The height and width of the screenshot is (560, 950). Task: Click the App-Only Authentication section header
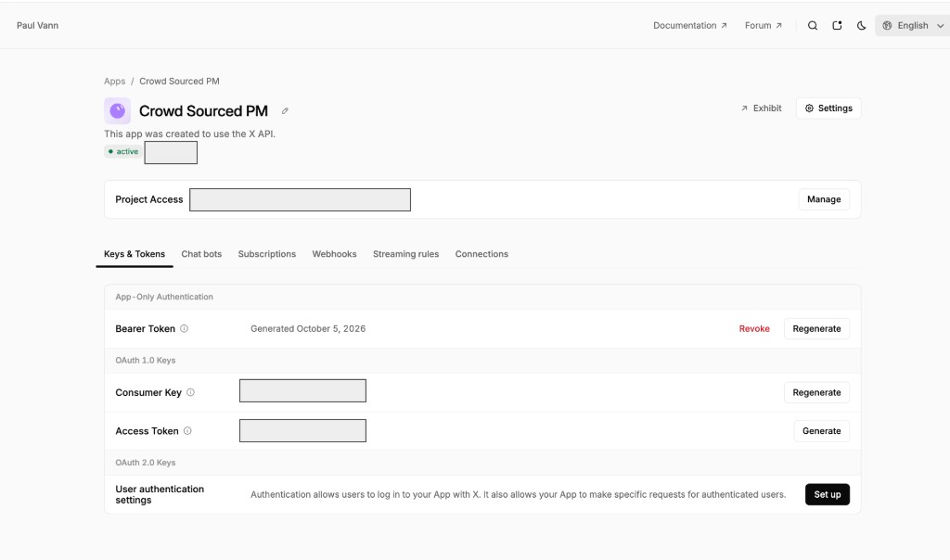[x=164, y=297]
